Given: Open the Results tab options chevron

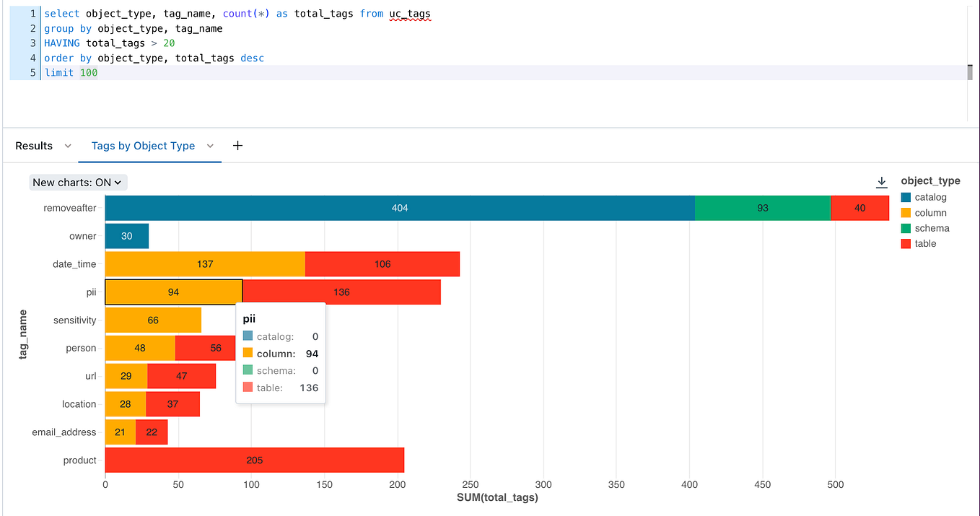Looking at the screenshot, I should [68, 145].
